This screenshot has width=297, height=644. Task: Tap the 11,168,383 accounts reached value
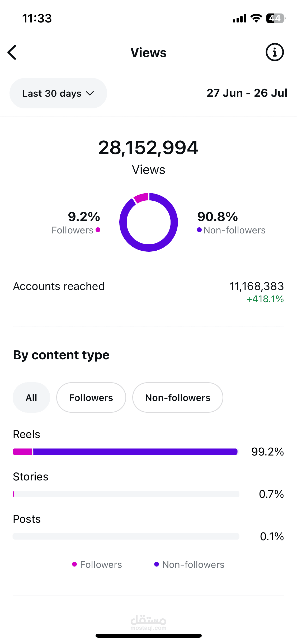[257, 286]
